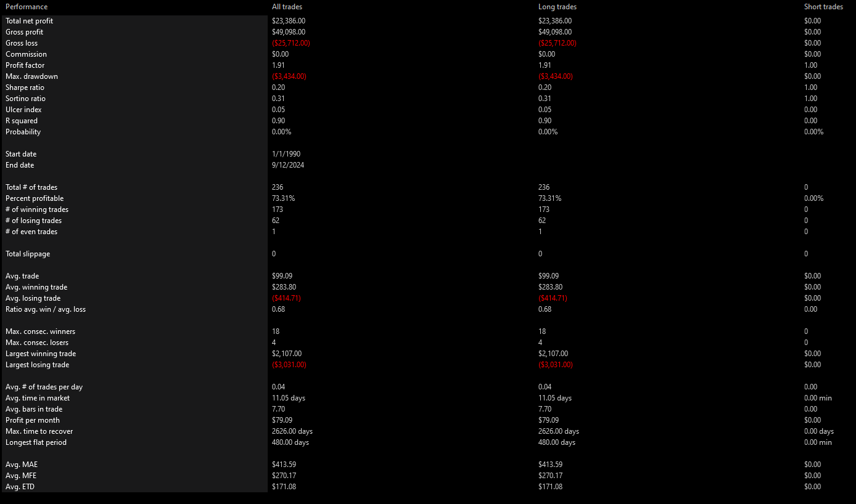Select the Max. consec. winners label
Viewport: 856px width, 504px height.
40,331
